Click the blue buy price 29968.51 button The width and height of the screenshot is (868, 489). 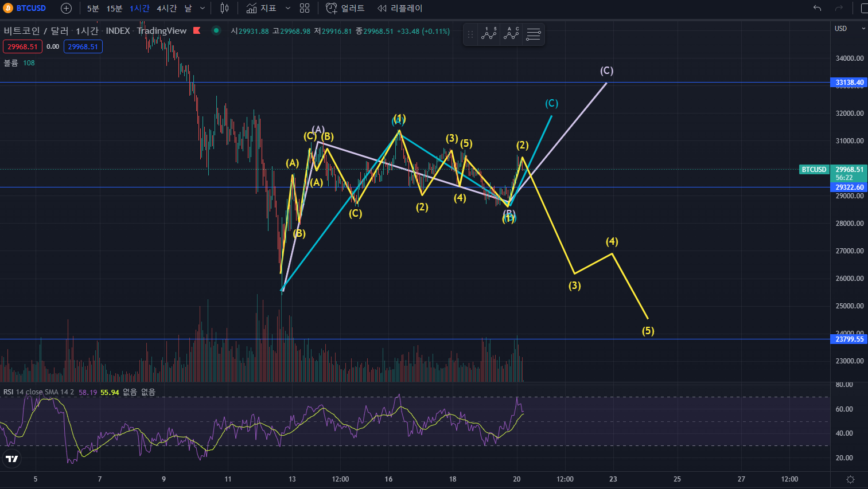click(83, 46)
